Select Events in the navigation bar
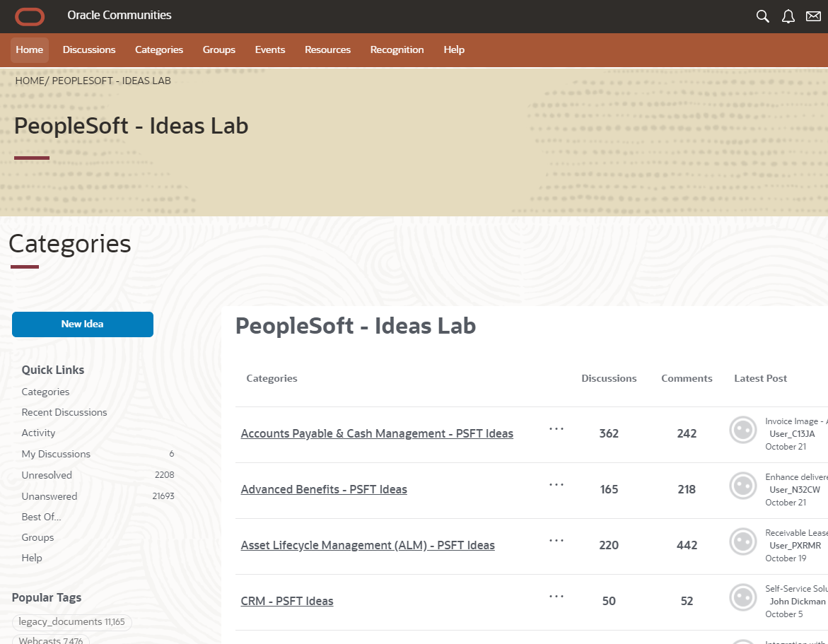This screenshot has width=828, height=644. (x=270, y=49)
